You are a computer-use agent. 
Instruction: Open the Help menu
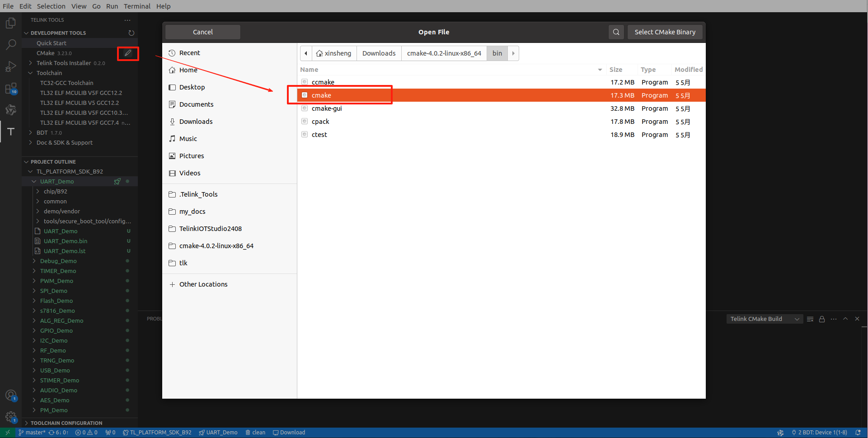tap(163, 6)
